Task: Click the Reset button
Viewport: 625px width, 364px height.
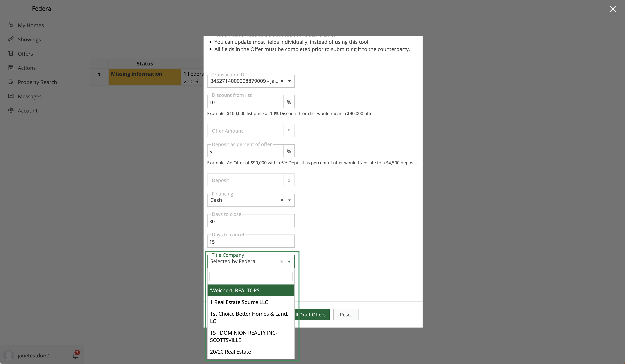Action: coord(346,314)
